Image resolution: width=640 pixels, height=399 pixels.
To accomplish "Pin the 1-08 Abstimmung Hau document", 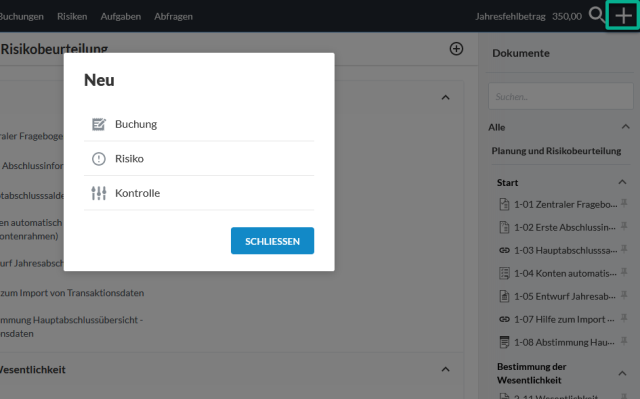I will (x=624, y=341).
